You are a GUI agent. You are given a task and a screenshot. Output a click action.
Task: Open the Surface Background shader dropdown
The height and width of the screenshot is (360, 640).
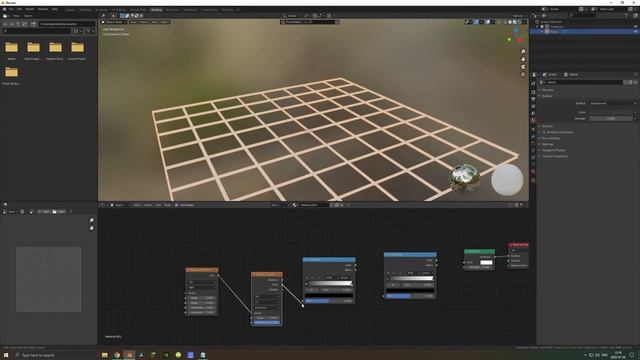613,103
